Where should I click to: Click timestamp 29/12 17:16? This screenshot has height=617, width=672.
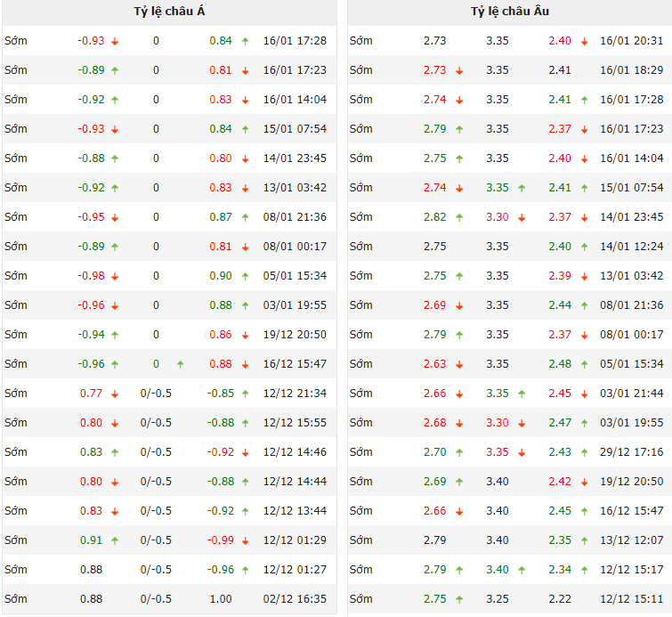(x=631, y=452)
